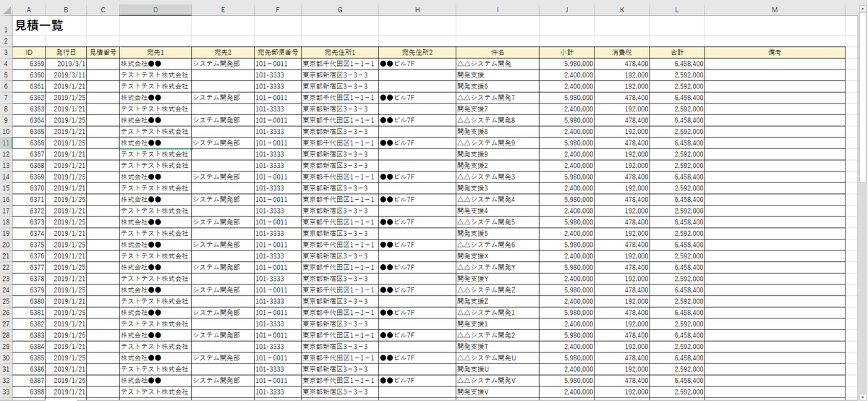Click the vertical scrollbar on right edge
Screen dimensions: 868x401
click(x=864, y=203)
